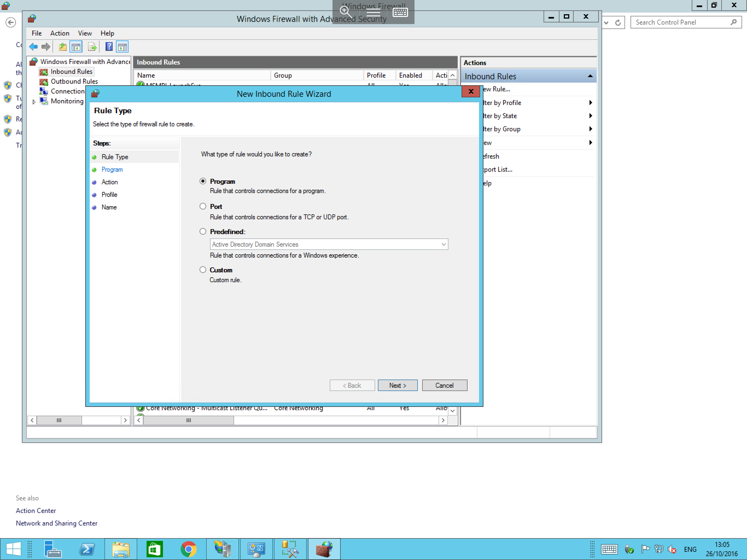Select the Custom rule type radio button
The width and height of the screenshot is (747, 560).
coord(203,270)
